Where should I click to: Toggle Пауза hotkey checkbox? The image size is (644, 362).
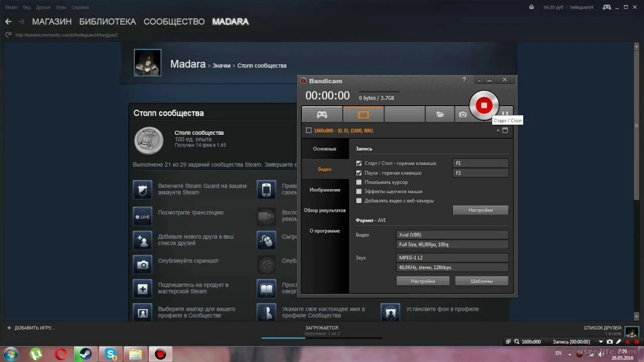359,173
